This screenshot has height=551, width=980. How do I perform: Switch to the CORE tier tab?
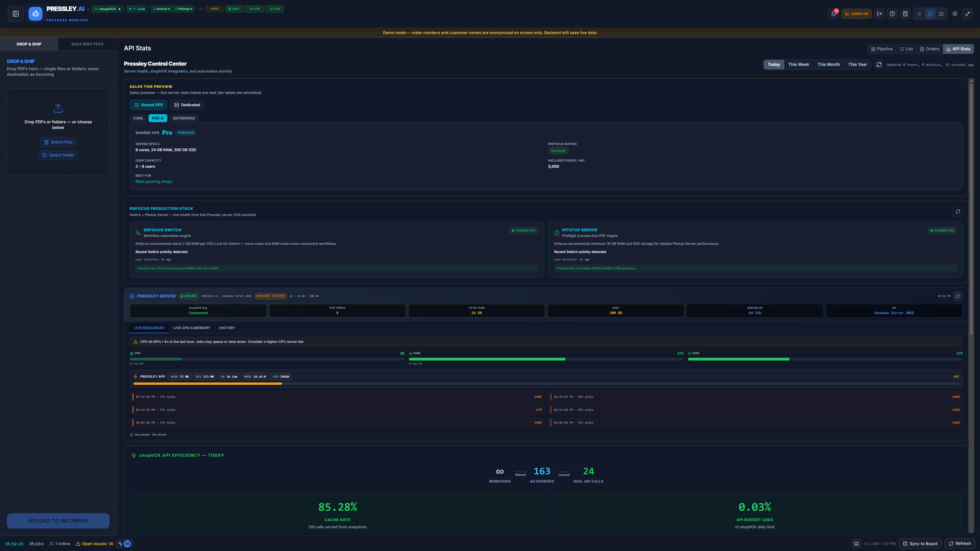click(x=138, y=118)
